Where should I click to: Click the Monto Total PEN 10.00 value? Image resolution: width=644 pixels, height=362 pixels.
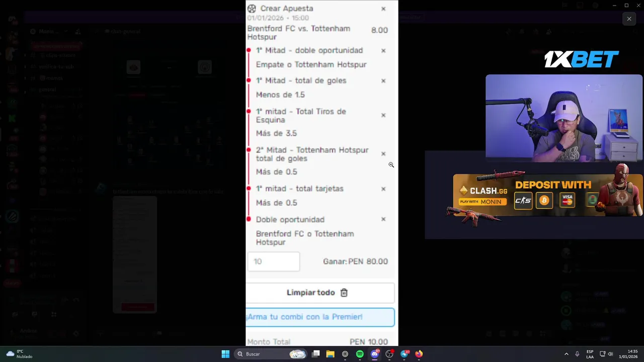point(369,342)
